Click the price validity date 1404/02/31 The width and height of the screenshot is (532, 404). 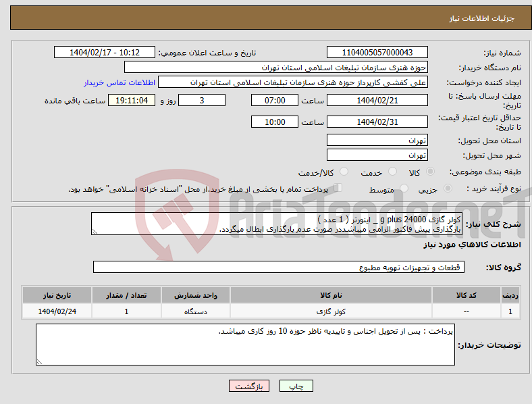click(377, 122)
